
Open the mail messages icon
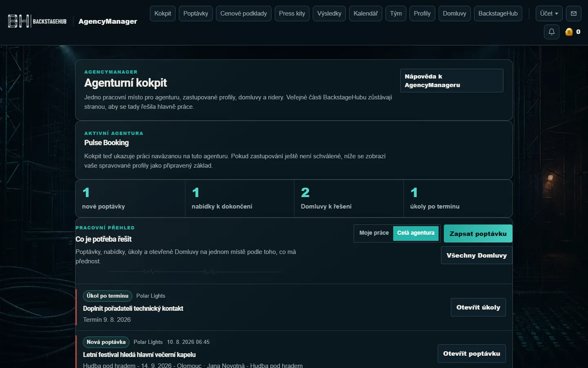[x=574, y=13]
